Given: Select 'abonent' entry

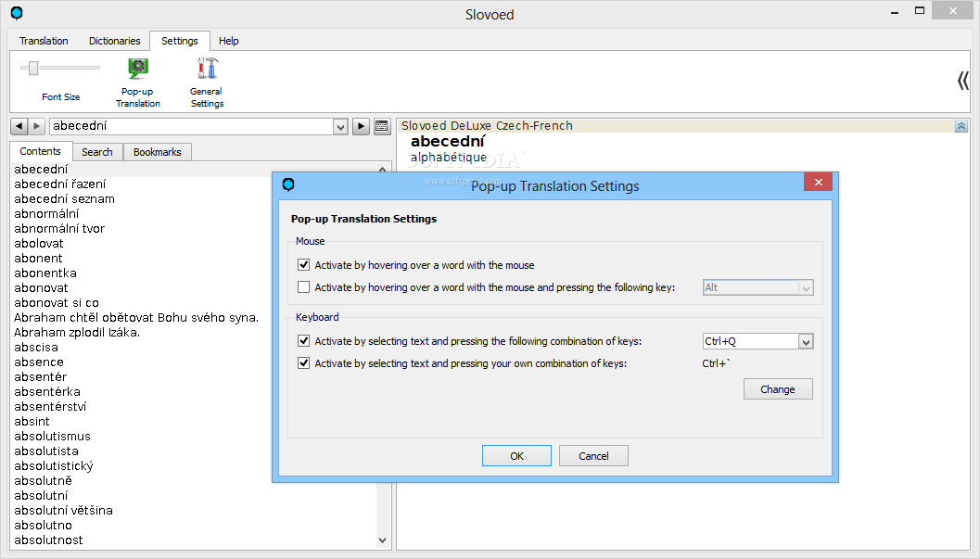Looking at the screenshot, I should 38,258.
